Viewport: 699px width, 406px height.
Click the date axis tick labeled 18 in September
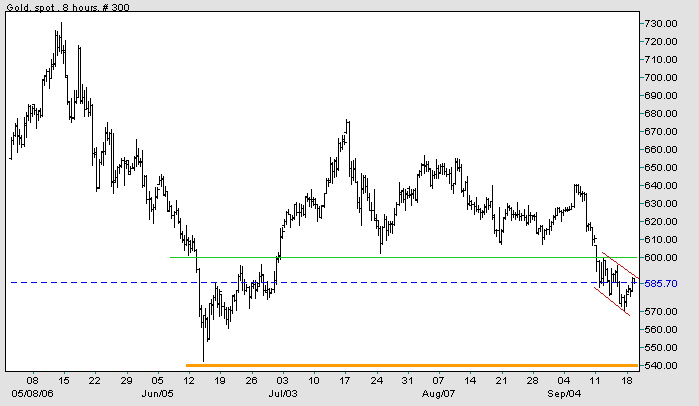pyautogui.click(x=627, y=381)
